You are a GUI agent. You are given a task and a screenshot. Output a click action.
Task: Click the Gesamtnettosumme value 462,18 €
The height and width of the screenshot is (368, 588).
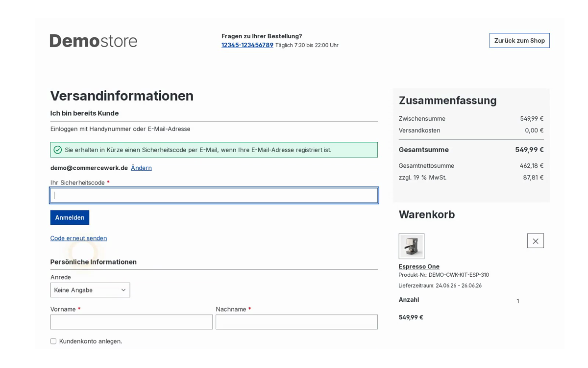532,166
